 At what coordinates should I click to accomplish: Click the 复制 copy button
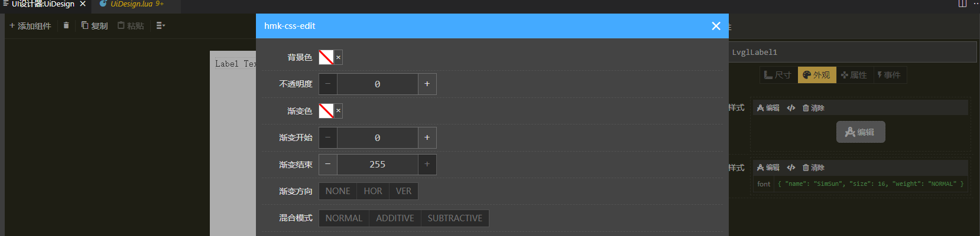tap(95, 25)
